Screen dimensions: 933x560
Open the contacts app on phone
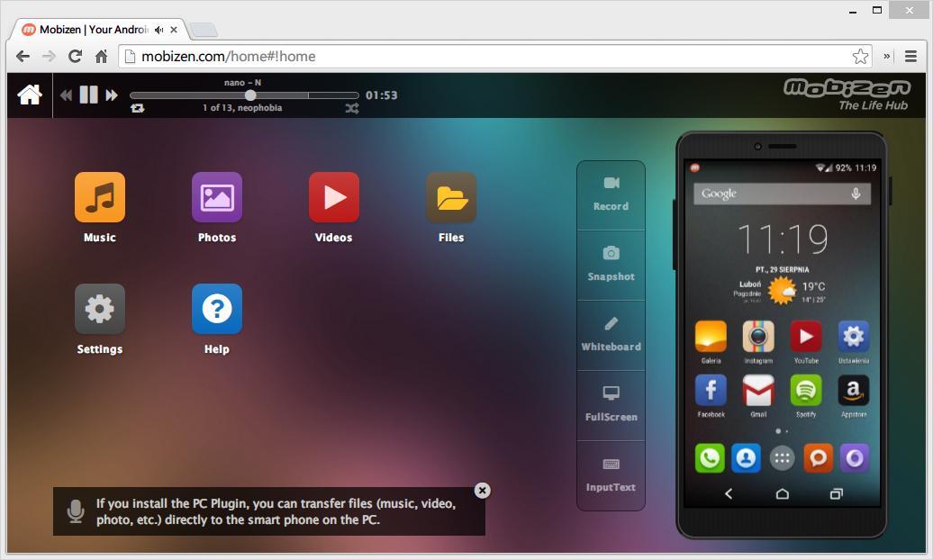(x=746, y=458)
